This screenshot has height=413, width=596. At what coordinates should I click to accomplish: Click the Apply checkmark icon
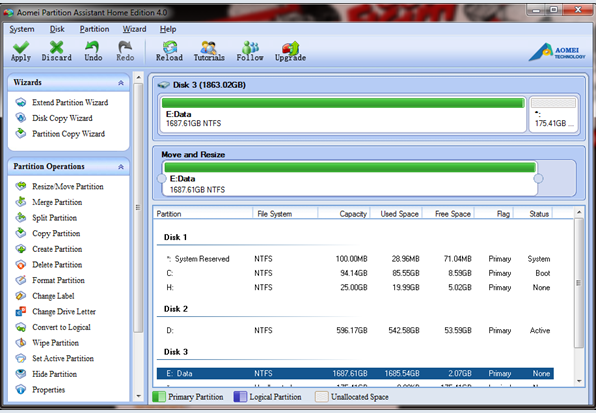coord(21,47)
